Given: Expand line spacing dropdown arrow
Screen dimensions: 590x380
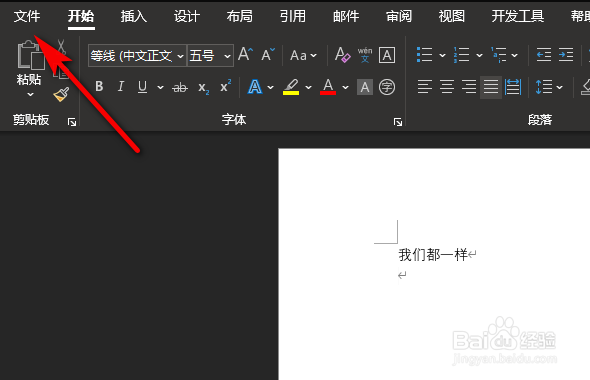Looking at the screenshot, I should click(560, 88).
